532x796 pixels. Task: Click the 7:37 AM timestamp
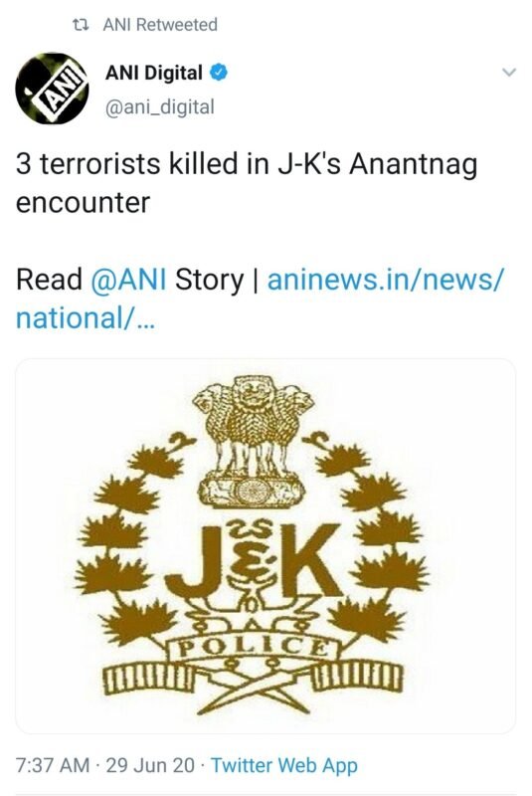coord(53,765)
